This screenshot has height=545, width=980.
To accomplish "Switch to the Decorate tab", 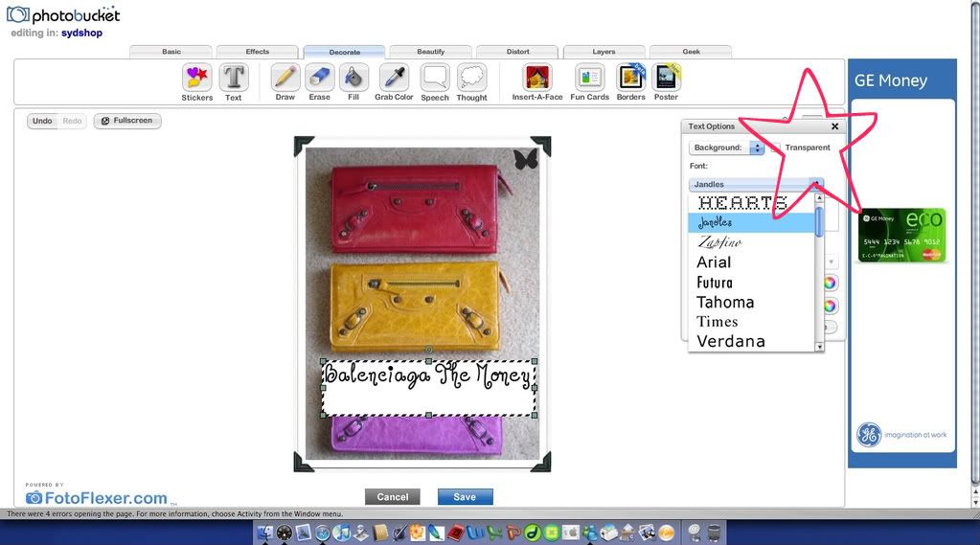I will (x=344, y=52).
